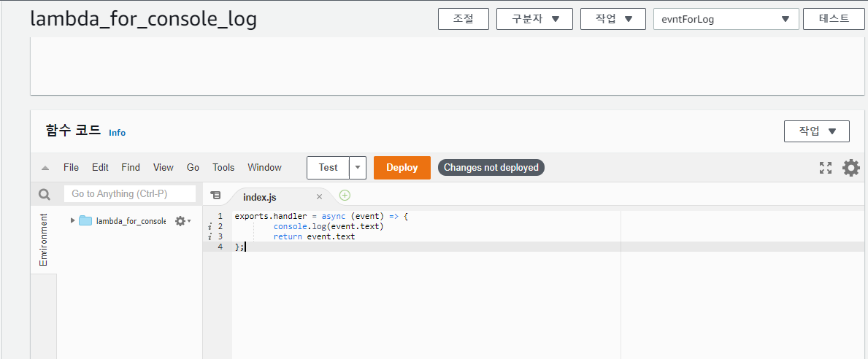Open the evntForLog test event dropdown

coord(726,19)
